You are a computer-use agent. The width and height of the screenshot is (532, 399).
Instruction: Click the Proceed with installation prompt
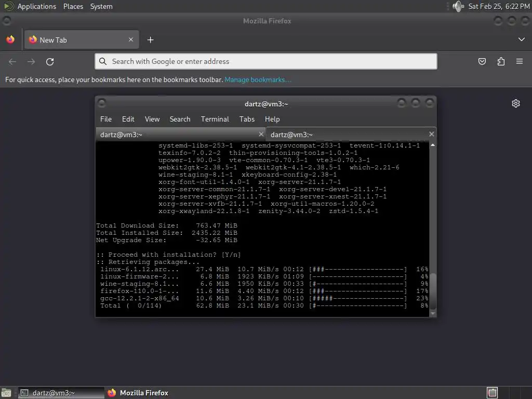click(168, 255)
